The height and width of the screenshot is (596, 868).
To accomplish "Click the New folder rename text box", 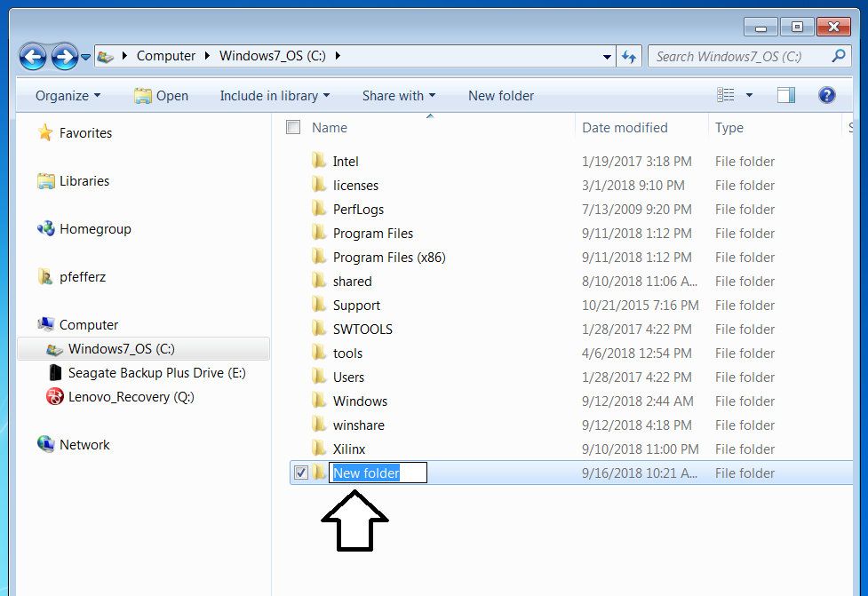I will [x=378, y=473].
